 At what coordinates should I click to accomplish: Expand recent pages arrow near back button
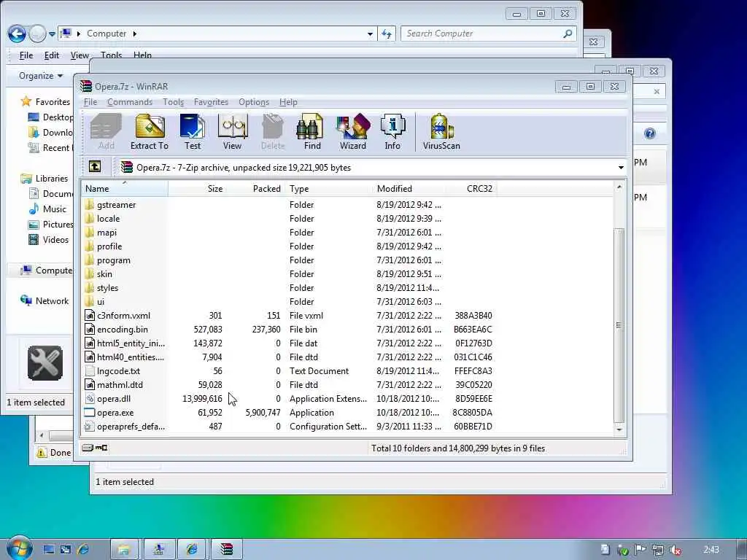point(52,34)
